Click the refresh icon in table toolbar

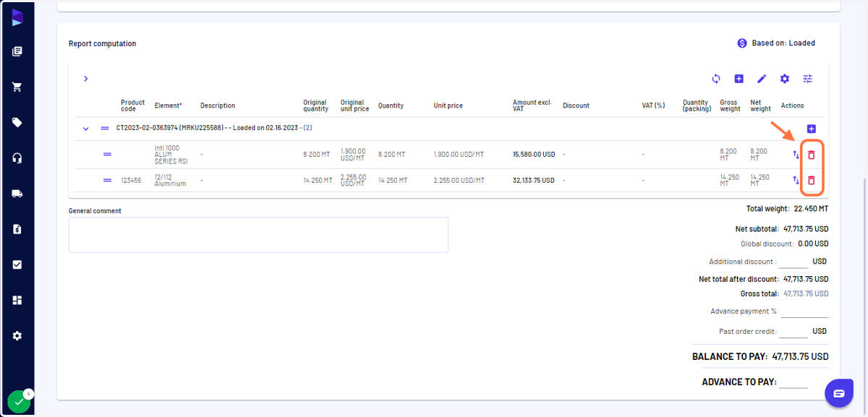click(x=716, y=79)
